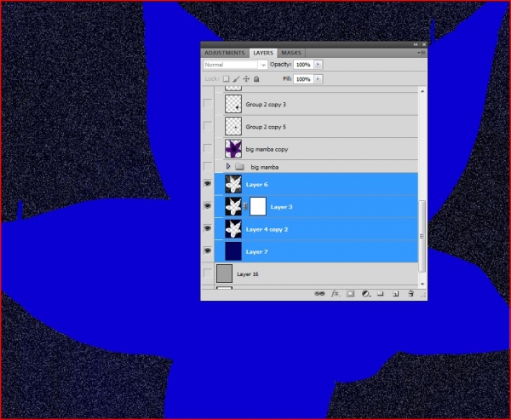The height and width of the screenshot is (420, 511).
Task: Open the layer style fx menu
Action: click(335, 293)
